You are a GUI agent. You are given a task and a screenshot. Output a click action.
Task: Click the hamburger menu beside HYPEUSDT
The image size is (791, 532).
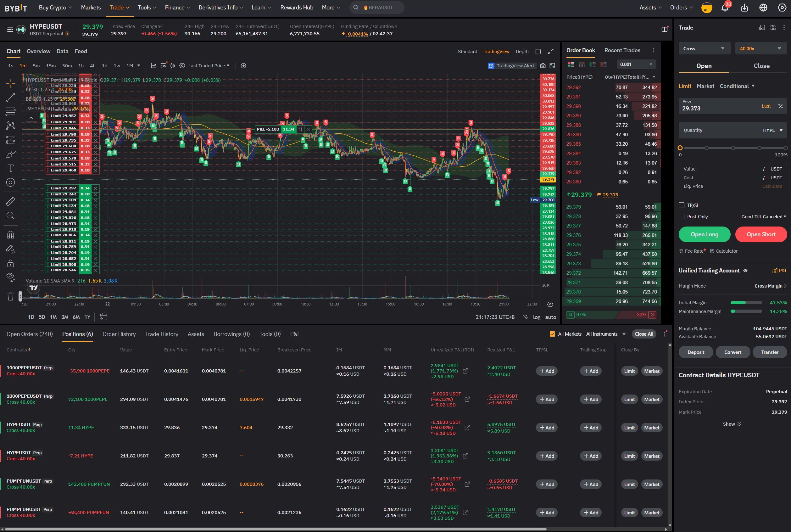pyautogui.click(x=10, y=30)
